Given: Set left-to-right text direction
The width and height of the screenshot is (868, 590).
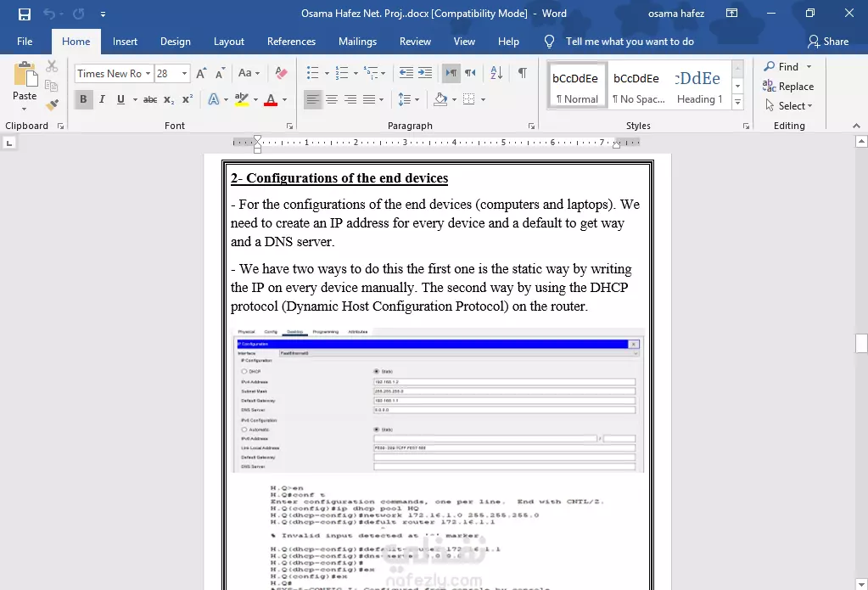Looking at the screenshot, I should (x=451, y=73).
